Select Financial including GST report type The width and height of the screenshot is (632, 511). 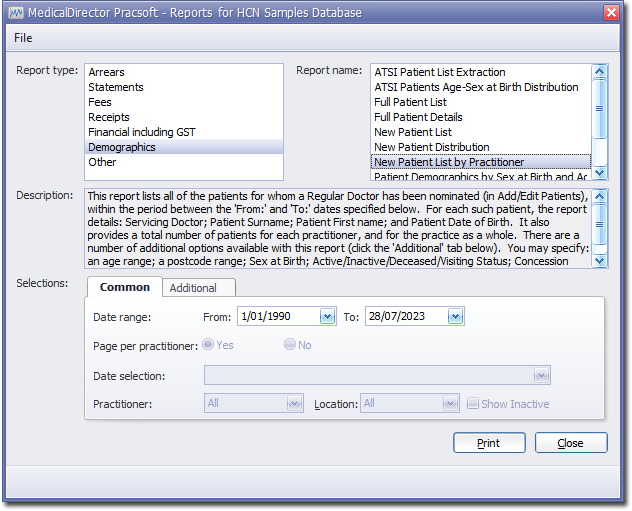coord(142,132)
